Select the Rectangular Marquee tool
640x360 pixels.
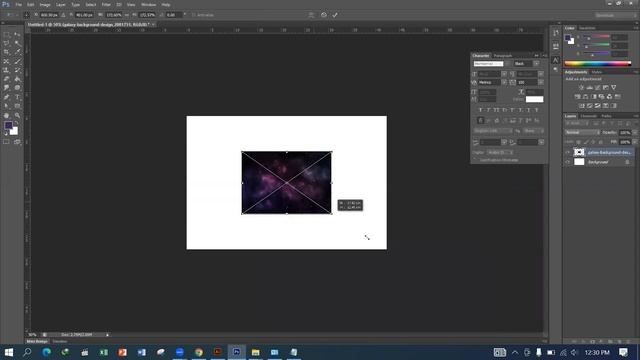tap(7, 35)
